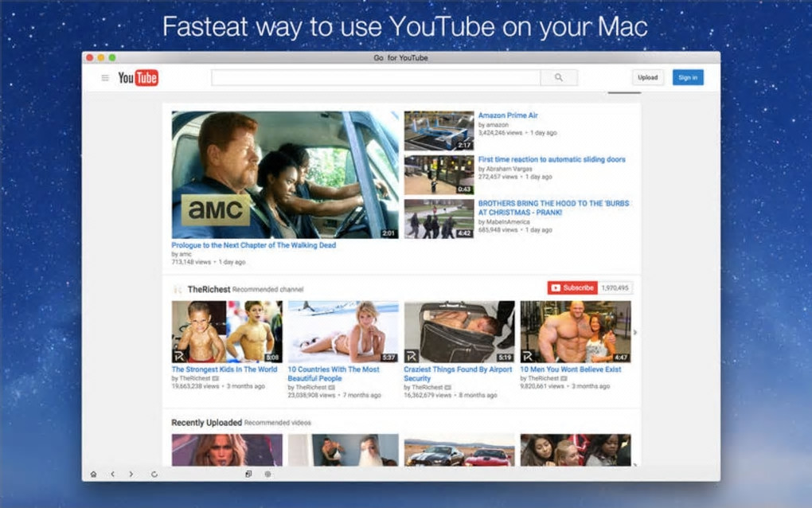Screen dimensions: 812x508
Task: Show next TheRichest videos with right chevron
Action: pos(635,333)
